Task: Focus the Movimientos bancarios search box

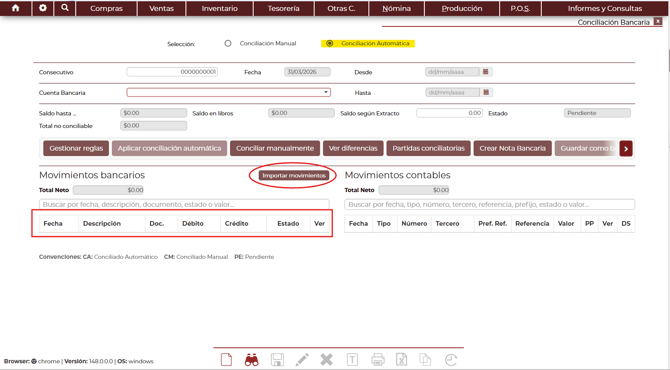Action: pos(184,204)
